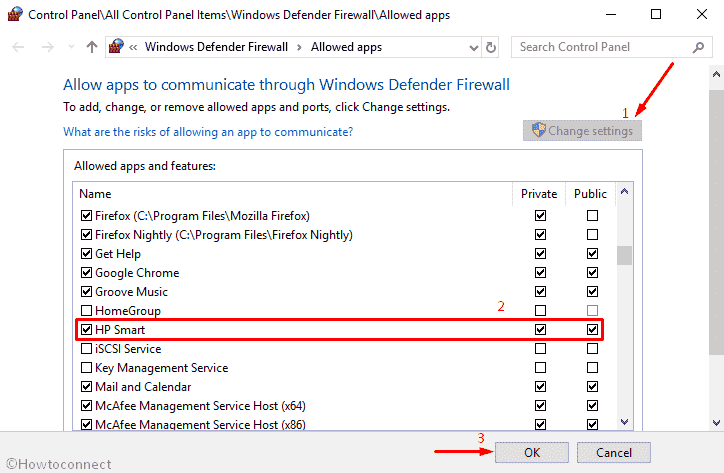
Task: Enable Public checkbox for Key Management Service
Action: [x=592, y=368]
